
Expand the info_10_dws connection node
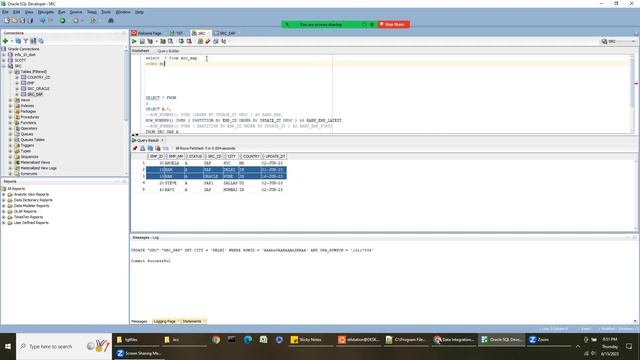[4, 54]
